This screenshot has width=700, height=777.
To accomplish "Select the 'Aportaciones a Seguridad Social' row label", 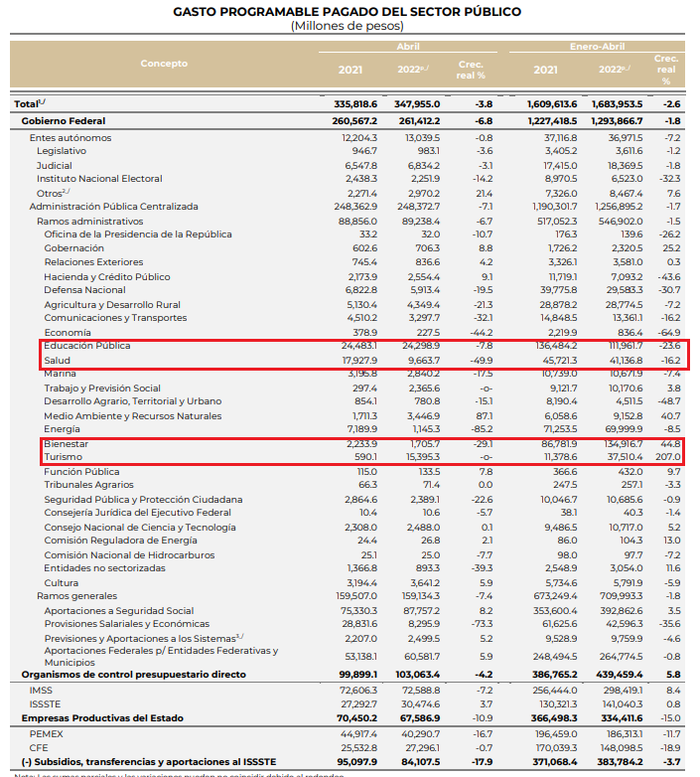I will click(x=119, y=610).
